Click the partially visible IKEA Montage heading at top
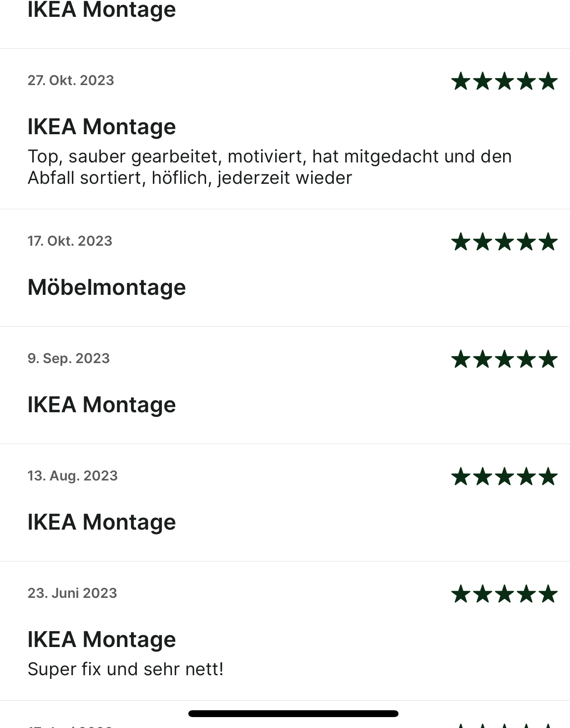 pos(101,10)
